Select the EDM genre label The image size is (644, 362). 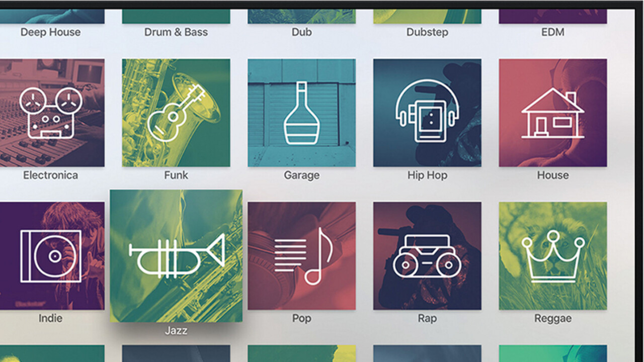552,32
